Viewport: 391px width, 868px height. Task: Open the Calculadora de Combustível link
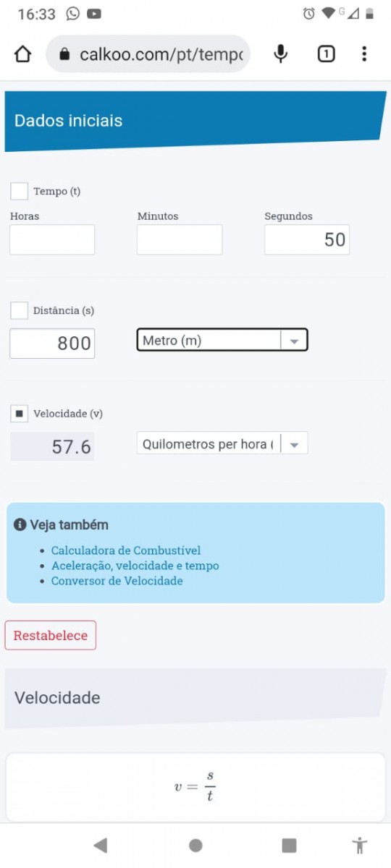coord(126,550)
